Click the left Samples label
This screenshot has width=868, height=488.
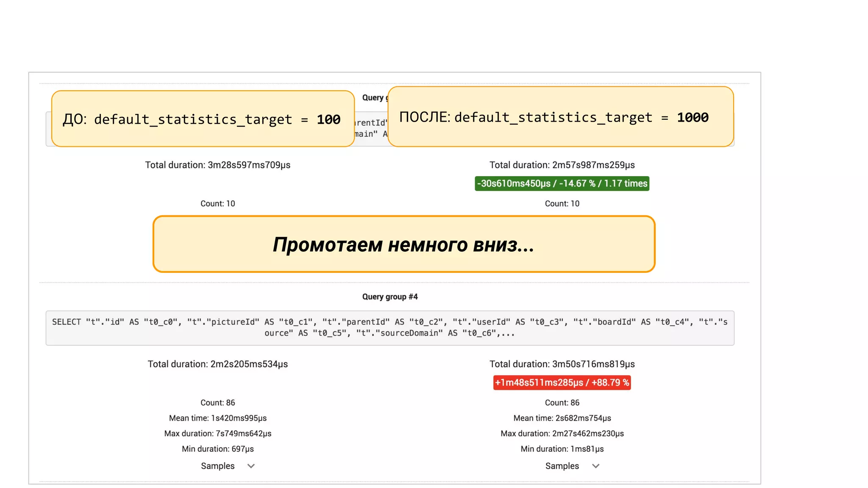217,466
